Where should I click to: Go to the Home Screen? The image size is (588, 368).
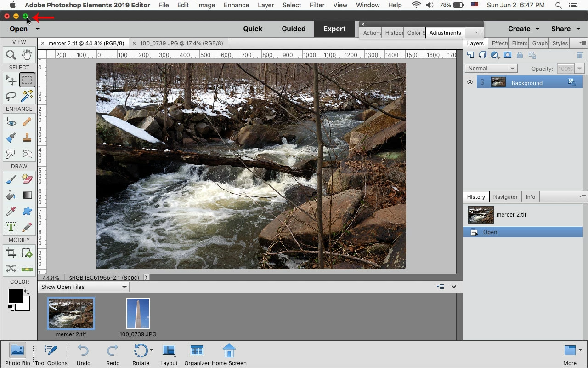pos(229,354)
